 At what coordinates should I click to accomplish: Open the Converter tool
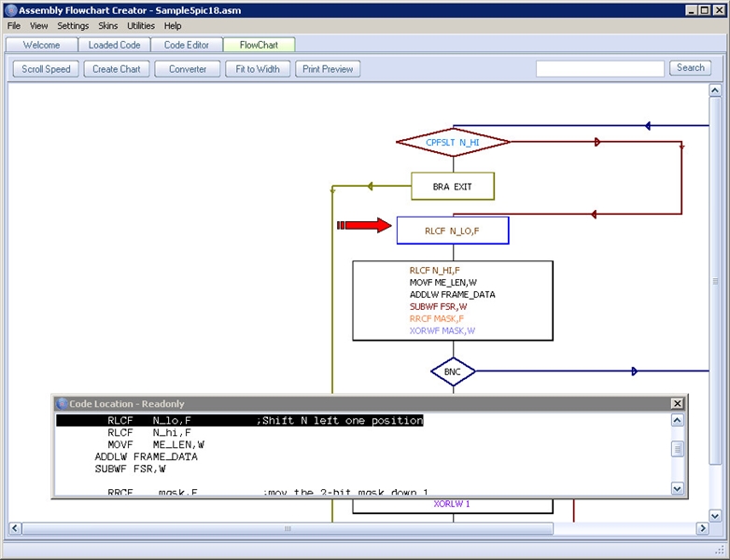coord(187,69)
